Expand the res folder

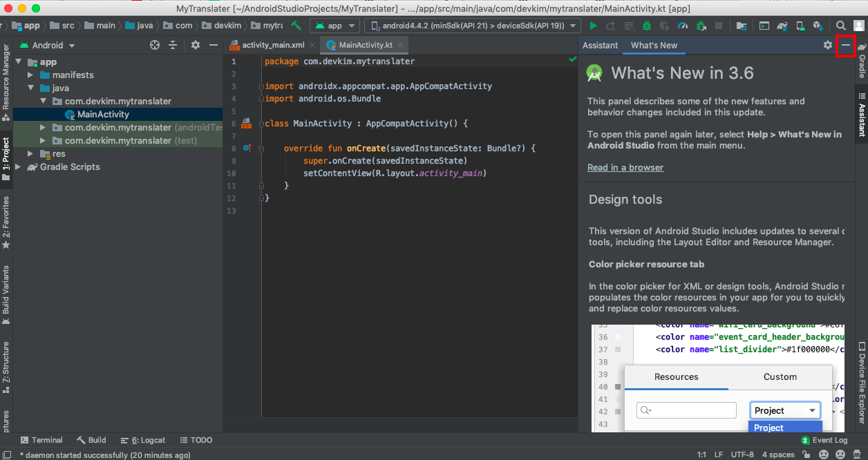click(x=31, y=153)
